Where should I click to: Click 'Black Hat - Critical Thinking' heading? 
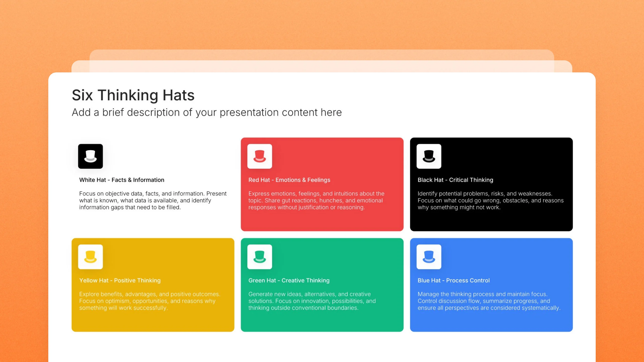[455, 180]
